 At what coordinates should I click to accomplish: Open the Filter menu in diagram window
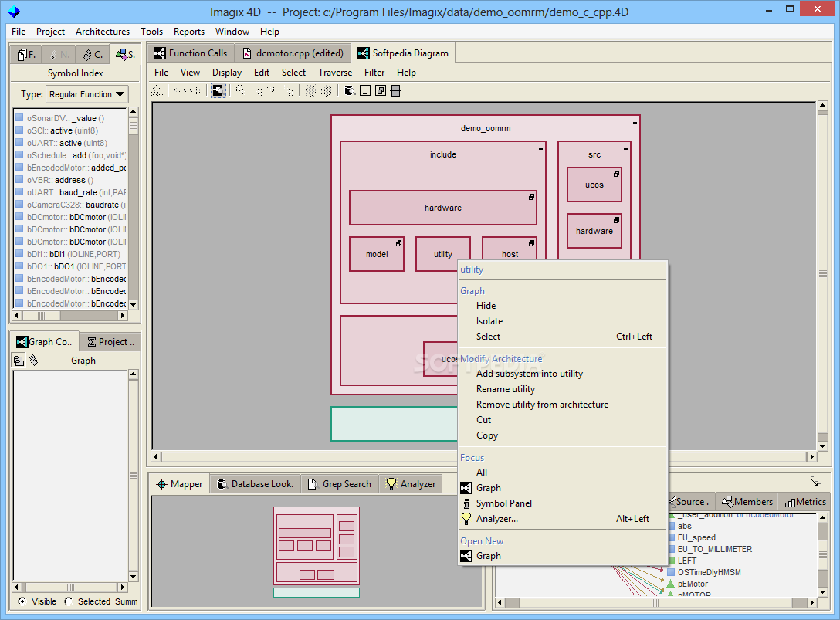374,73
